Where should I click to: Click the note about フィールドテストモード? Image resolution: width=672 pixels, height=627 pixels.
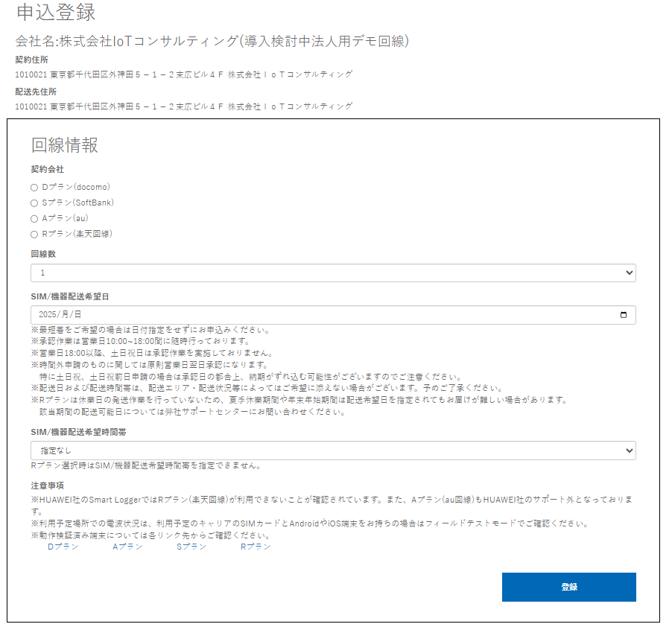pos(310,523)
